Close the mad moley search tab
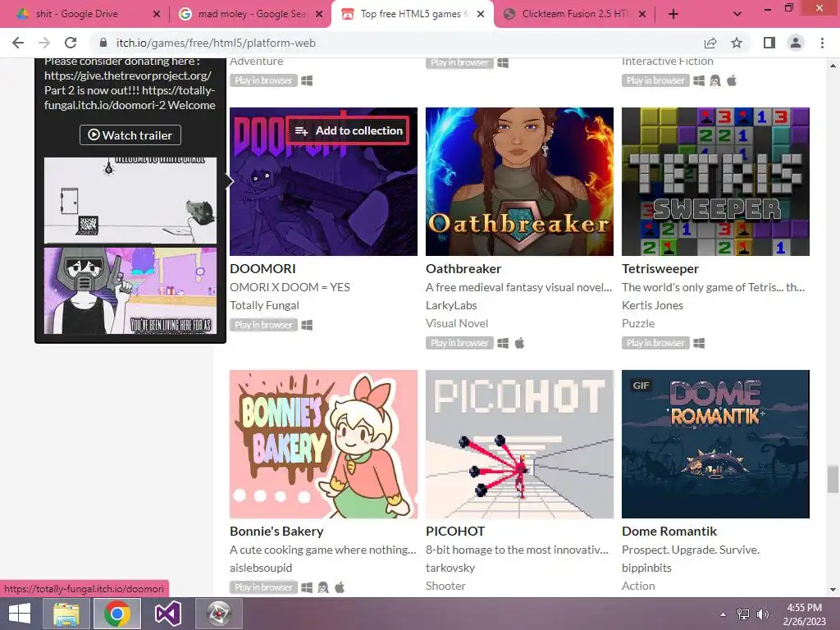 tap(319, 15)
